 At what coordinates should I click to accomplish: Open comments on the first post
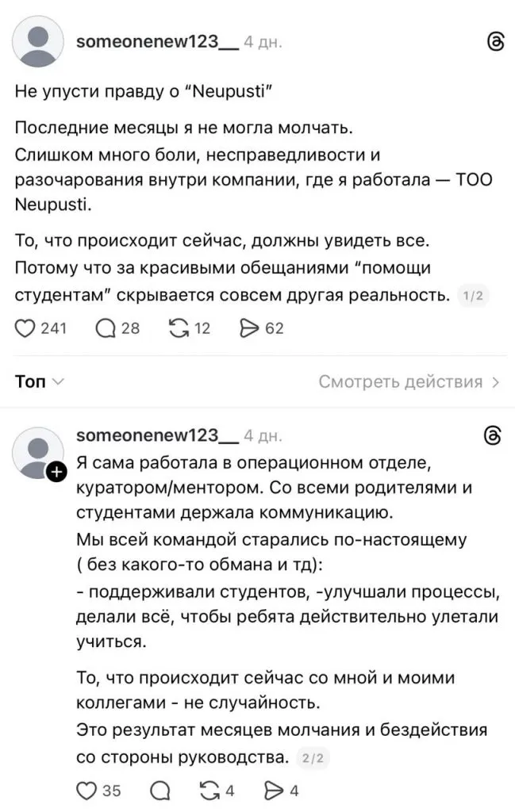coord(106,327)
